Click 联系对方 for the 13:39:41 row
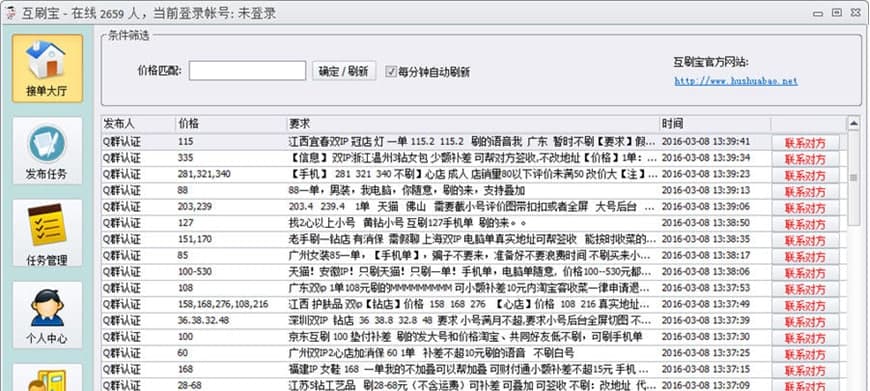The width and height of the screenshot is (870, 391). click(x=805, y=143)
